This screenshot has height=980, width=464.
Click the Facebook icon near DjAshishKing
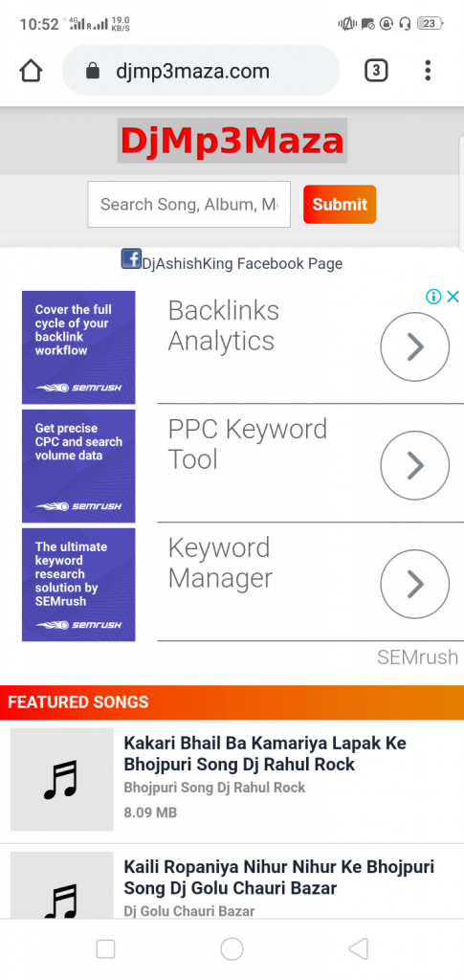pyautogui.click(x=131, y=258)
